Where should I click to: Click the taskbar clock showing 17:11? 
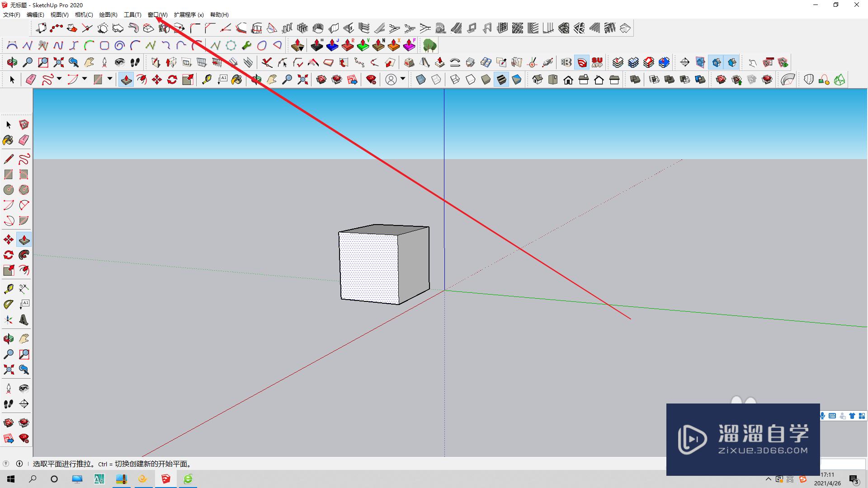(827, 475)
